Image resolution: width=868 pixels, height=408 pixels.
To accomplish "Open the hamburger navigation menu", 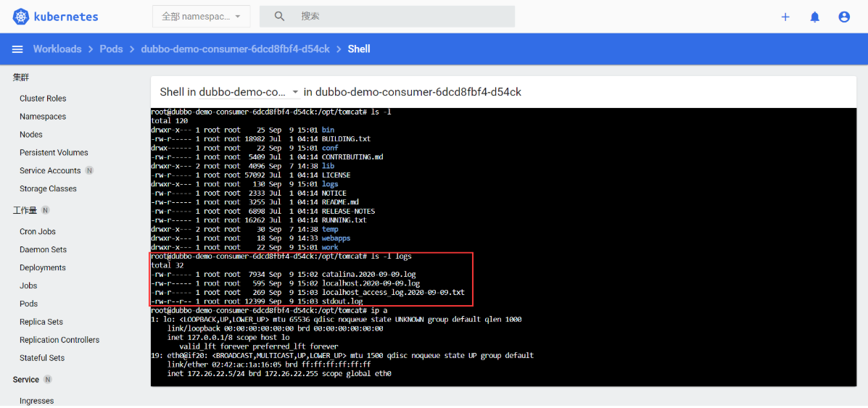I will (x=17, y=49).
